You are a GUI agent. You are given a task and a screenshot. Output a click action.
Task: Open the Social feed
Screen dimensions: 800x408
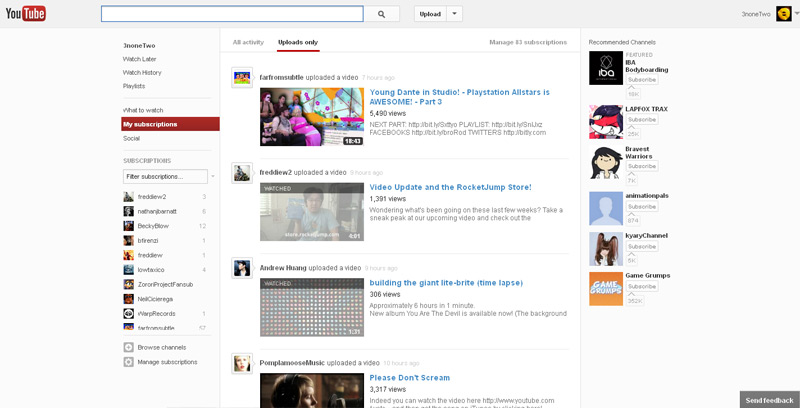pos(131,138)
